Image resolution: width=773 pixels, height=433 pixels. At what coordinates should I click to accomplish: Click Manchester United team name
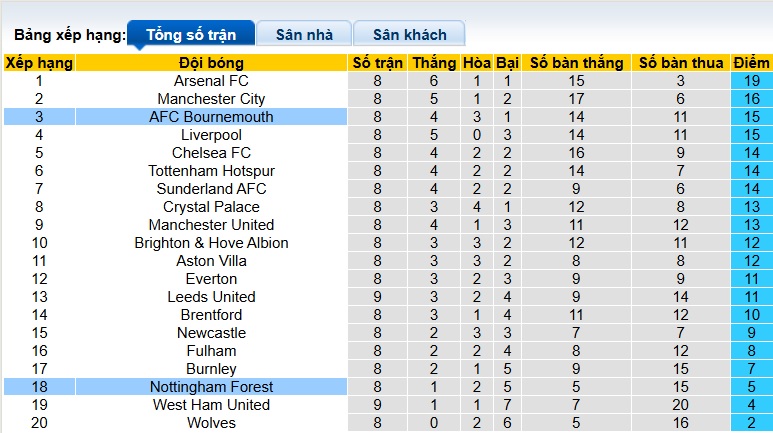pyautogui.click(x=211, y=225)
